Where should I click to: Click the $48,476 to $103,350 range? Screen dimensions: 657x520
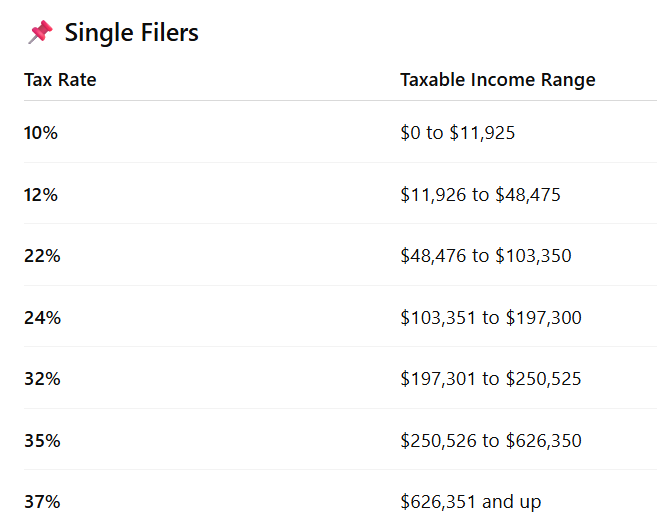485,256
